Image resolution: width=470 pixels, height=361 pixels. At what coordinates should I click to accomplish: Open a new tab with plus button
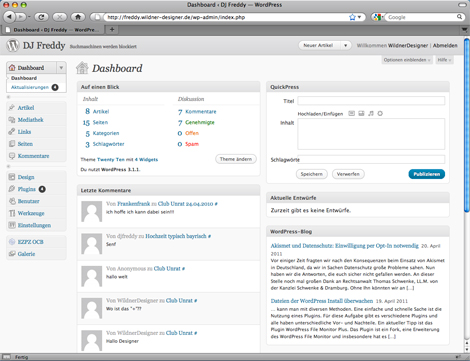(x=112, y=30)
